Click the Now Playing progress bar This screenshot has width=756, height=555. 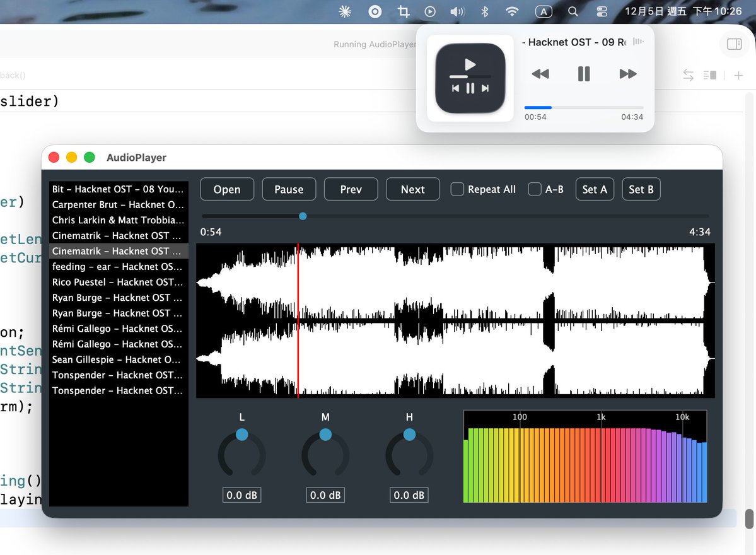(584, 107)
